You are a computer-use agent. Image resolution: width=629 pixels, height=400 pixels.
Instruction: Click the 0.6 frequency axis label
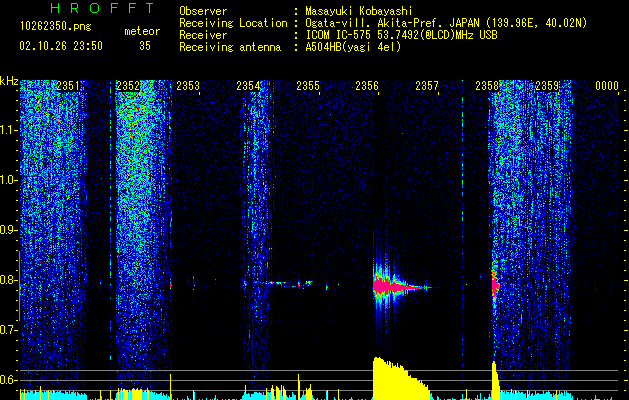tap(8, 380)
